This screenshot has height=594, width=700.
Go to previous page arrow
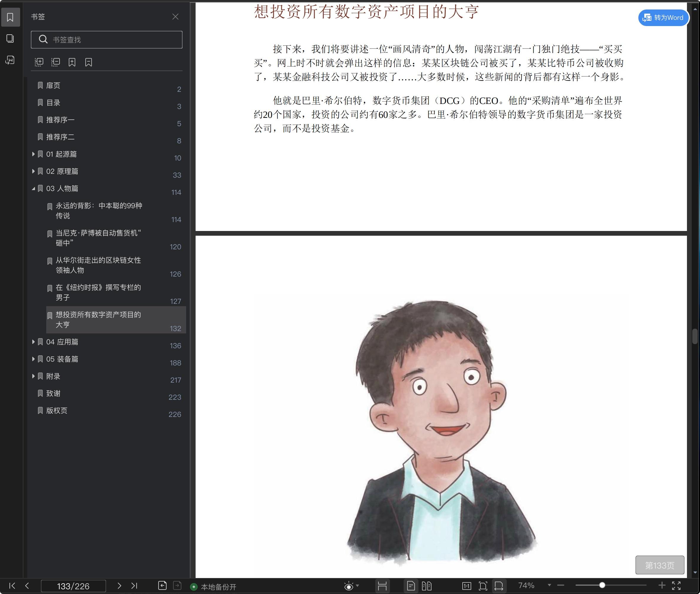pos(27,586)
